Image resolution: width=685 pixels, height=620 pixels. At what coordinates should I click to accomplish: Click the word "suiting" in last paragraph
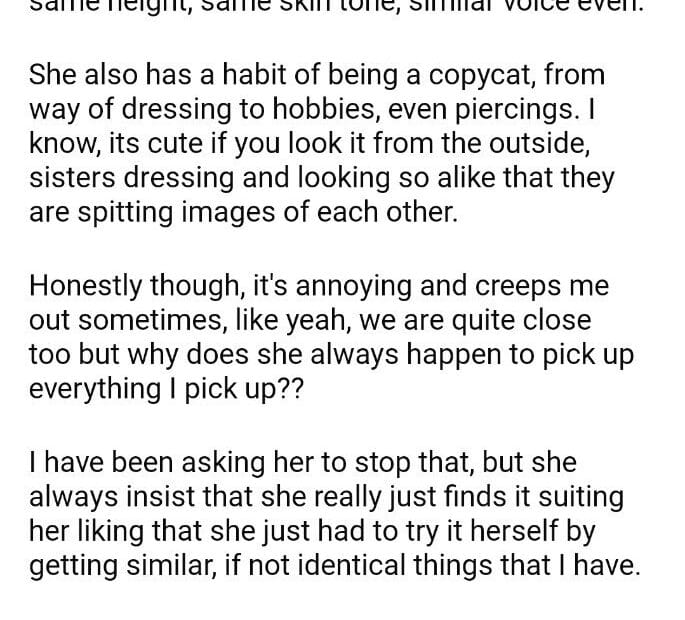click(x=571, y=496)
